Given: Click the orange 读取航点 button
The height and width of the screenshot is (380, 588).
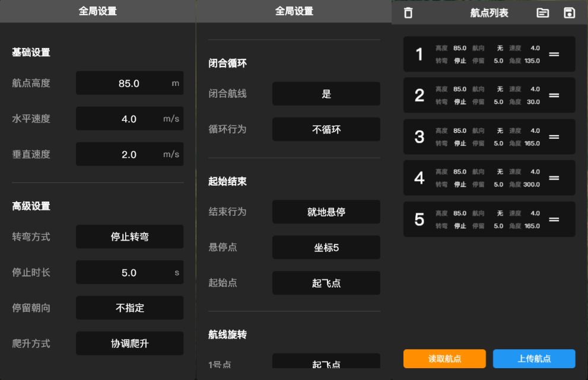Looking at the screenshot, I should pyautogui.click(x=445, y=359).
